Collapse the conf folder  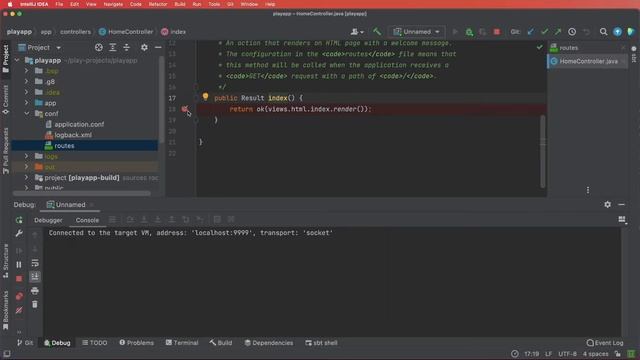tap(27, 113)
